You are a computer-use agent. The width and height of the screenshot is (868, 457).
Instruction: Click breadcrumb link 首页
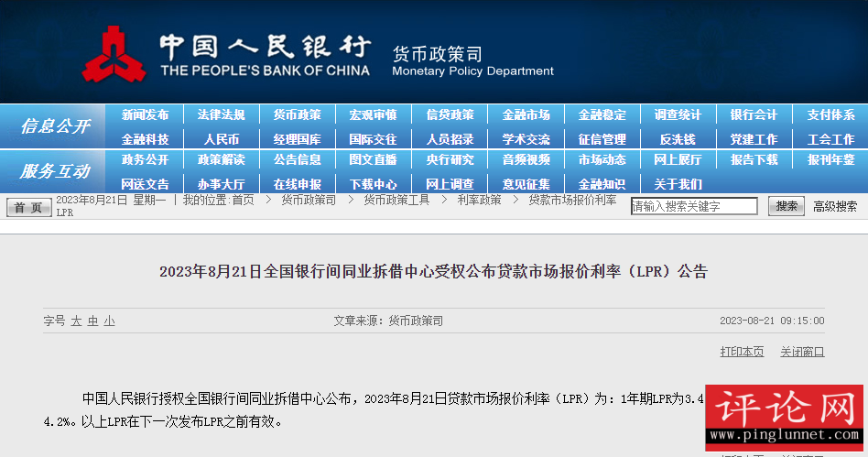(243, 200)
